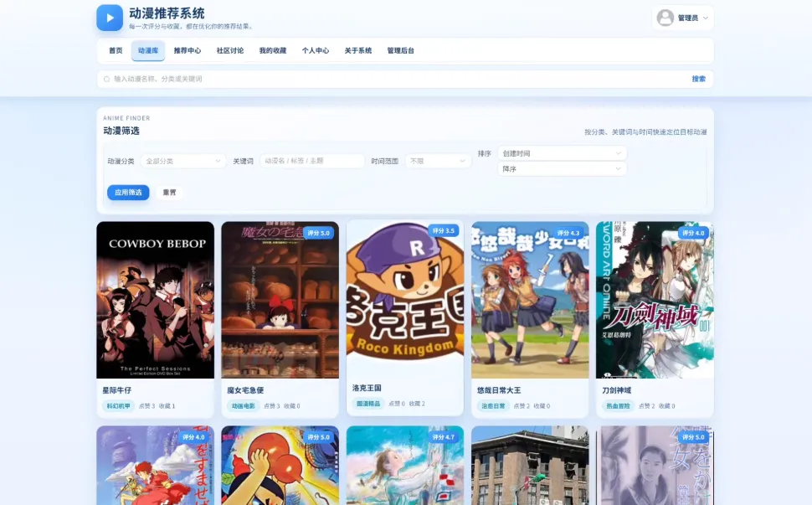Click 点赞 2 on 刀剑神域 card
Viewport: 812px width, 505px height.
[x=647, y=406]
